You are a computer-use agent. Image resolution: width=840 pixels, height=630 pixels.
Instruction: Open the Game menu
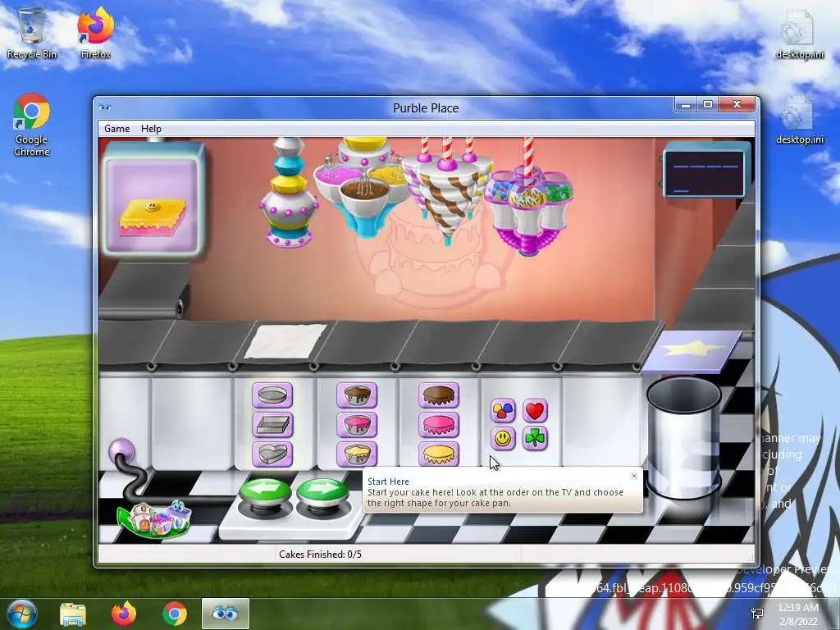click(116, 129)
